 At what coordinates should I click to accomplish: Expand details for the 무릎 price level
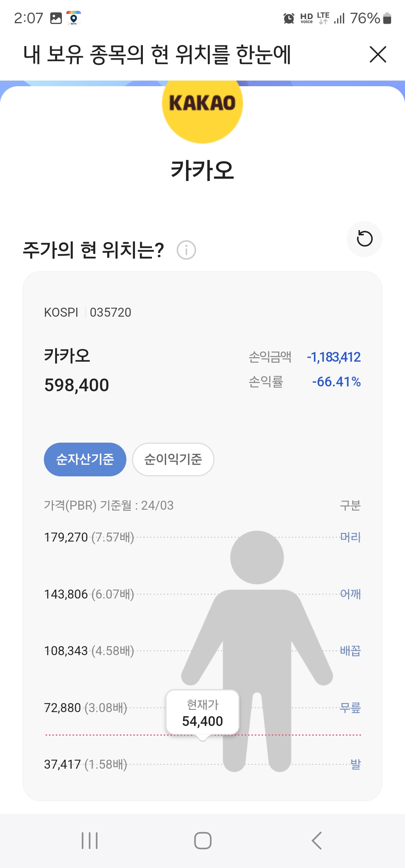[x=350, y=708]
